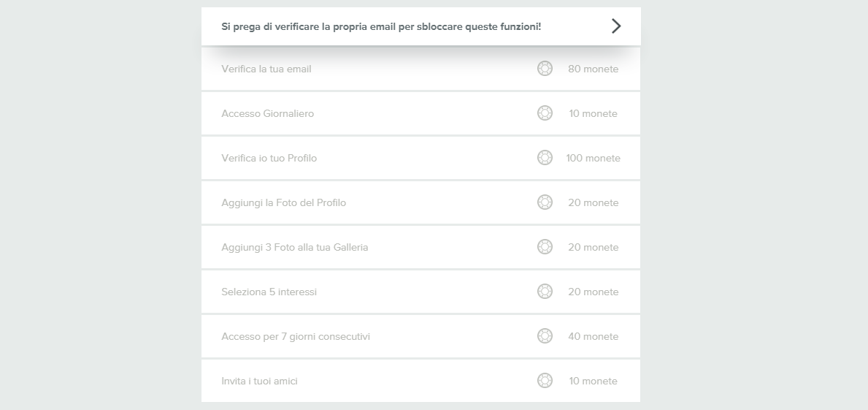Choose the Verifica io tuo Profilo task

269,159
